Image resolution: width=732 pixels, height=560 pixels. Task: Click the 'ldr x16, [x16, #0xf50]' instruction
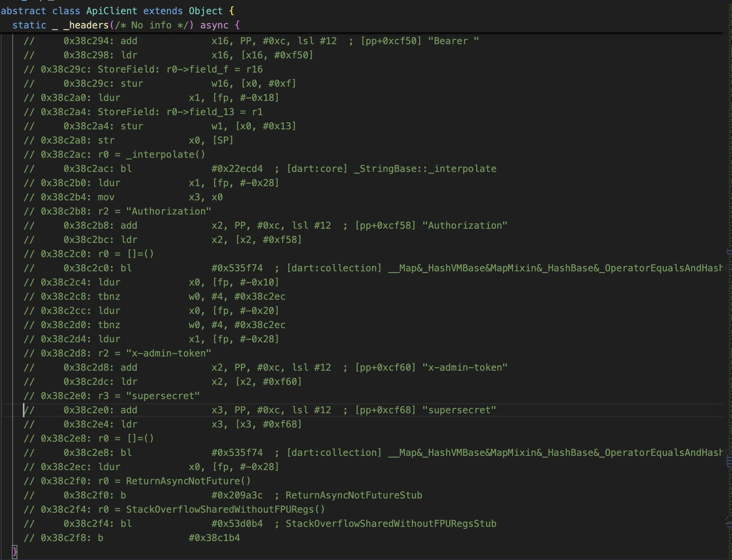[217, 55]
